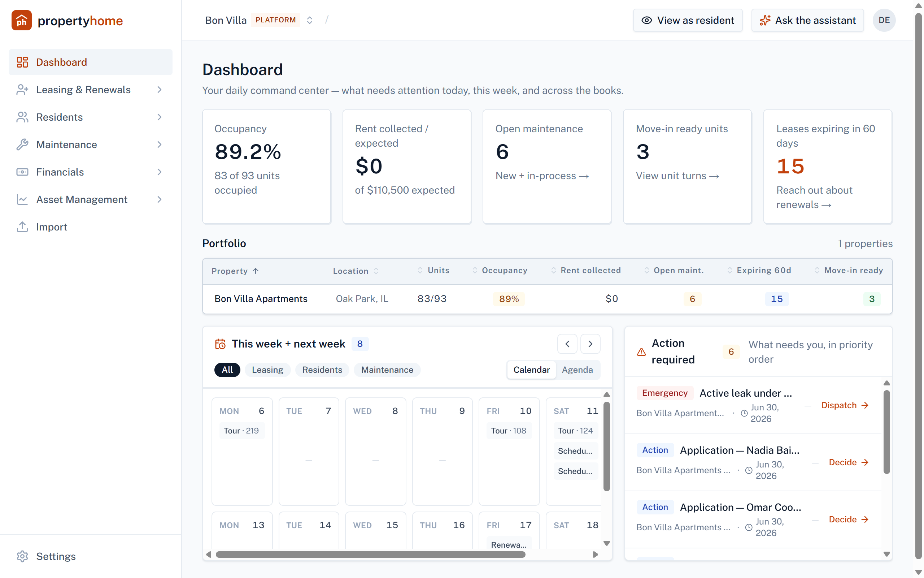Sort by Units column sort icon
This screenshot has width=924, height=578.
[420, 270]
